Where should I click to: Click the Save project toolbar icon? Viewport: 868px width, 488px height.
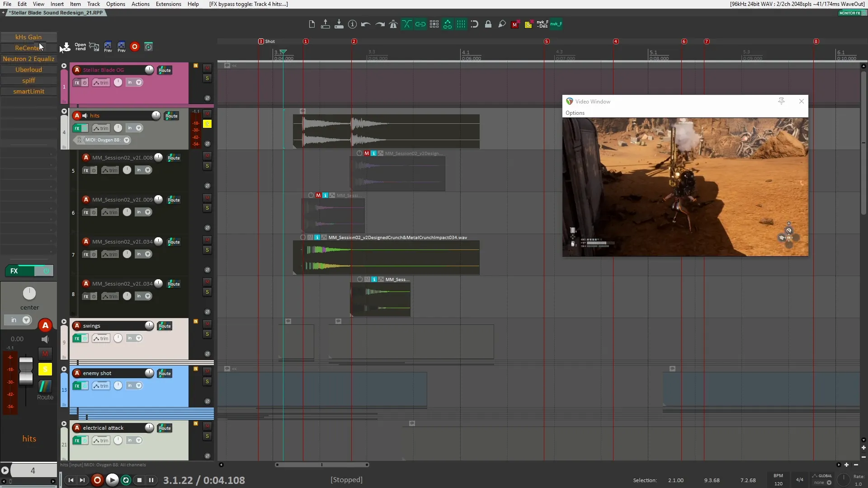click(x=339, y=24)
